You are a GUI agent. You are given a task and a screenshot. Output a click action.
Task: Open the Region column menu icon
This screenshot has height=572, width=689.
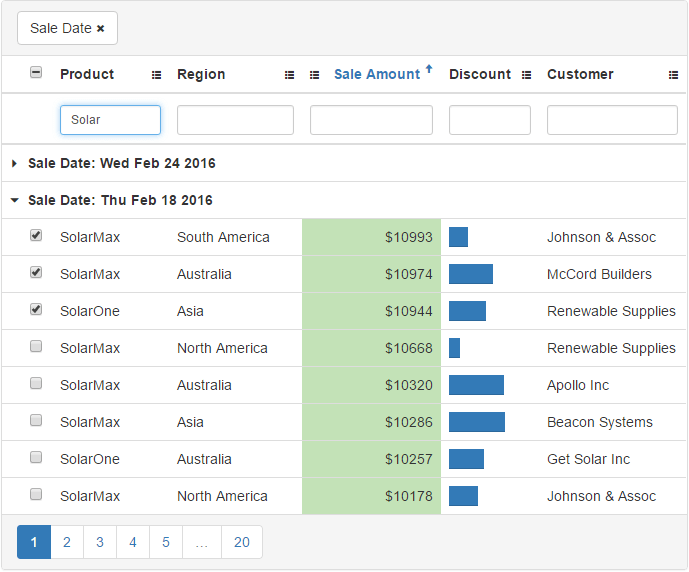[x=290, y=75]
